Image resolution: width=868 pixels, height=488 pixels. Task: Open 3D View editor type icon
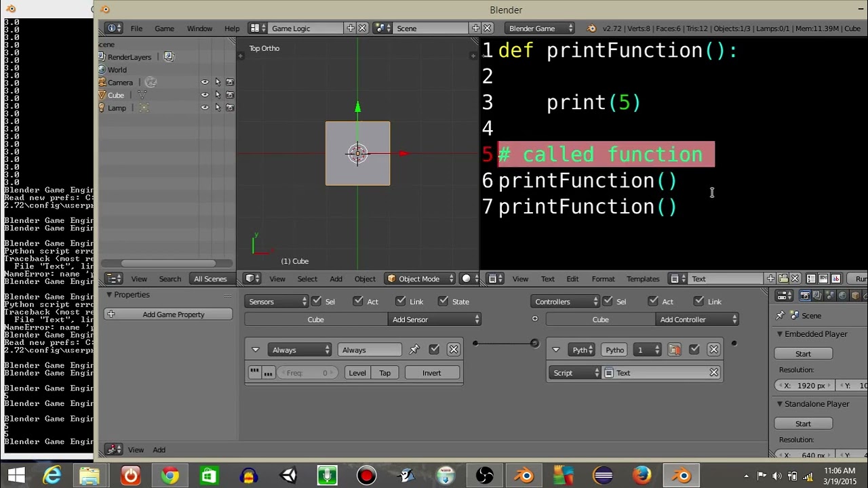pos(252,279)
